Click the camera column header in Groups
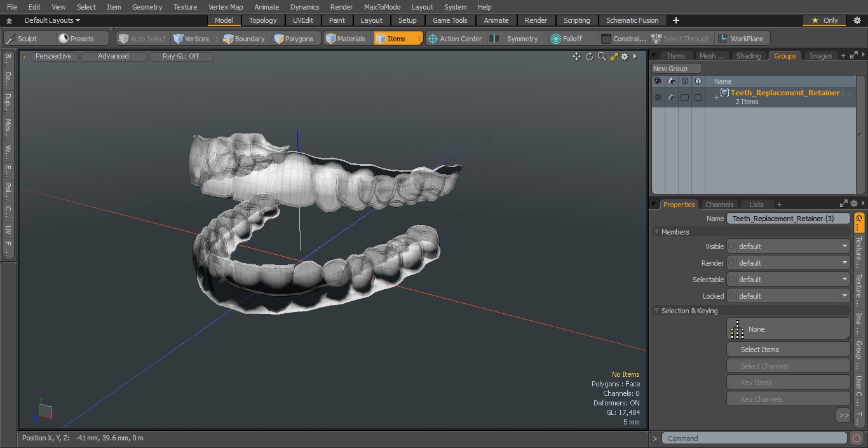This screenshot has height=448, width=868. [671, 81]
